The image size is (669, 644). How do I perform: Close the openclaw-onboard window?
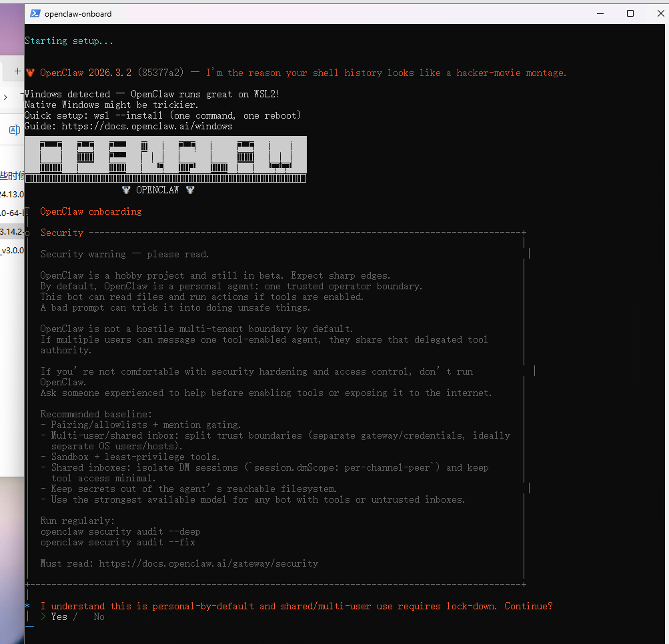coord(660,13)
